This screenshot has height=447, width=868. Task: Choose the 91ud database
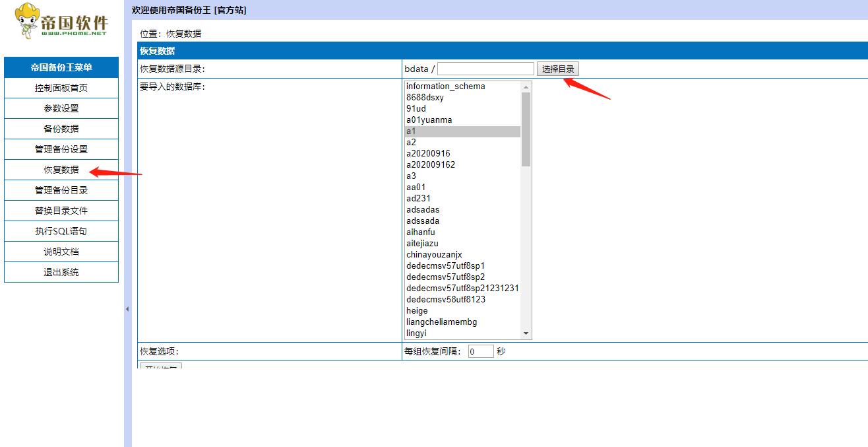click(462, 109)
